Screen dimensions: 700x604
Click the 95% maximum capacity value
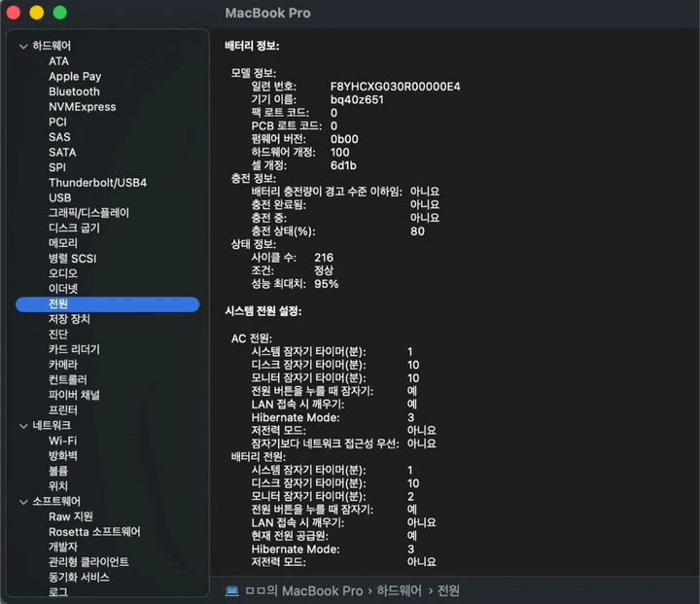click(x=327, y=284)
